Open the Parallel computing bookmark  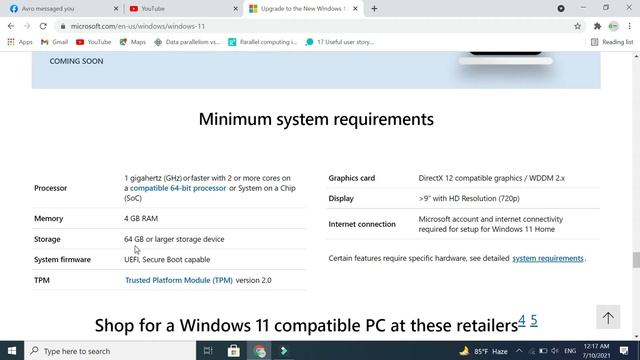[263, 42]
